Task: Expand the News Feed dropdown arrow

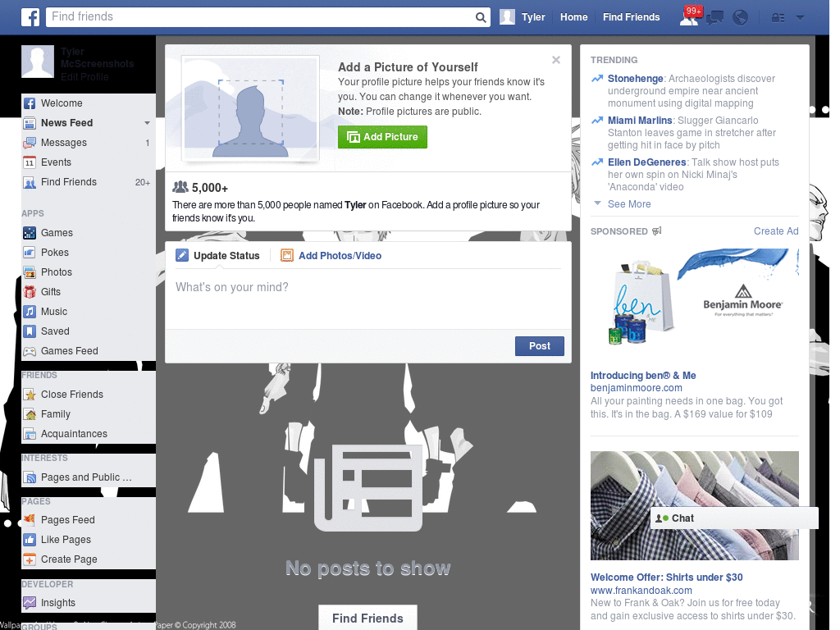Action: pos(147,123)
